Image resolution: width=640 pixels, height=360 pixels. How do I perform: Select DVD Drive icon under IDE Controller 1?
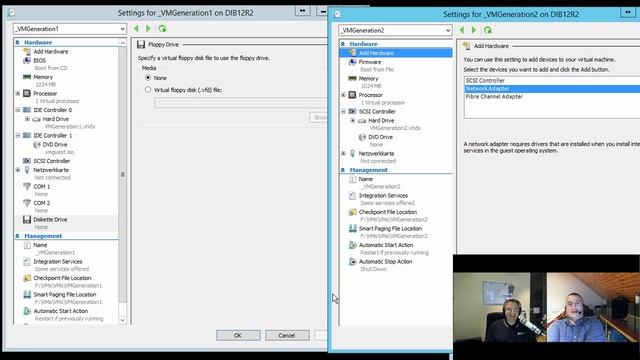coord(37,144)
